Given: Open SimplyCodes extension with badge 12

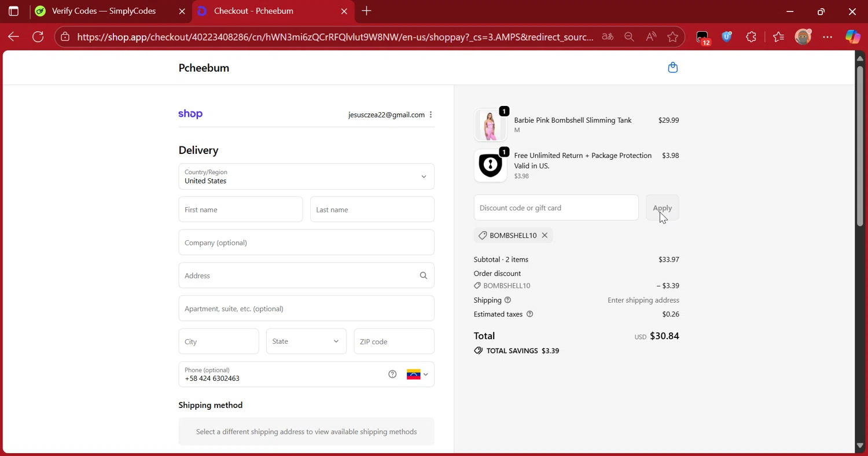Looking at the screenshot, I should click(x=703, y=38).
